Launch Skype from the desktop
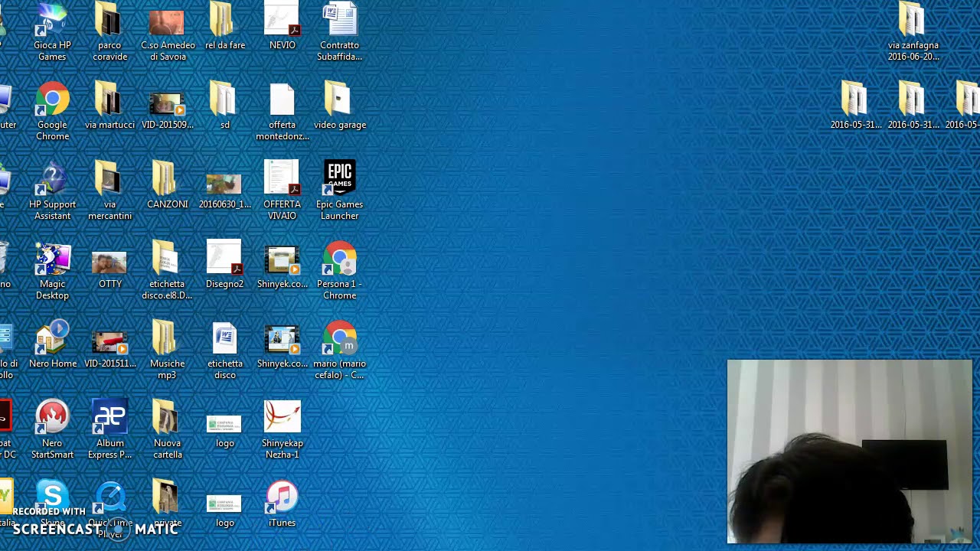 tap(52, 504)
